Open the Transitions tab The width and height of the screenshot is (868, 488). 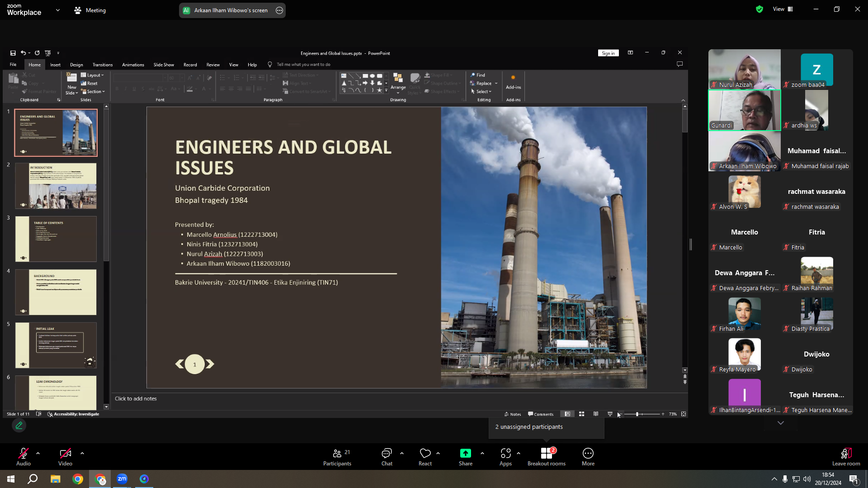click(x=103, y=65)
